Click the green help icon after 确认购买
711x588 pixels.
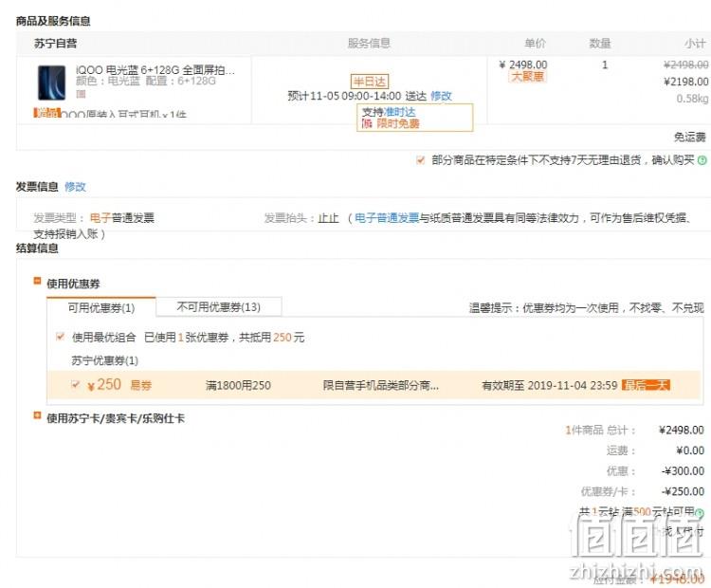(x=702, y=159)
